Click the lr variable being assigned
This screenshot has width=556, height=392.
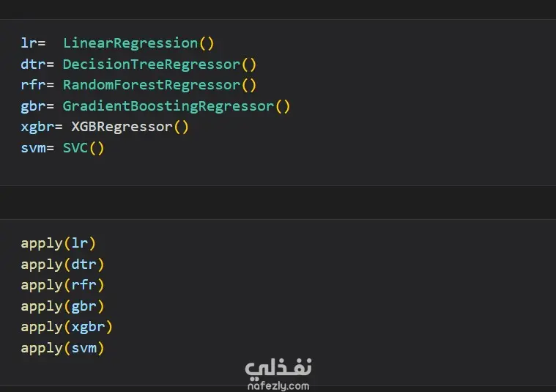[x=29, y=43]
